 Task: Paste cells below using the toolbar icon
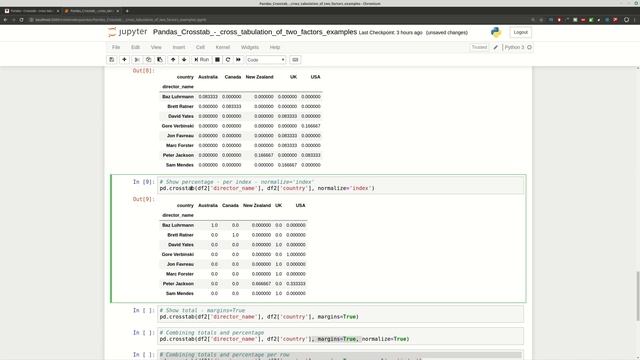click(160, 60)
